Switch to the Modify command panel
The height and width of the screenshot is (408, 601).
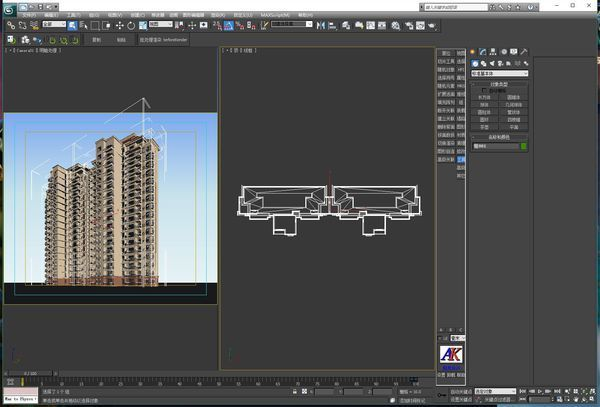pos(483,51)
